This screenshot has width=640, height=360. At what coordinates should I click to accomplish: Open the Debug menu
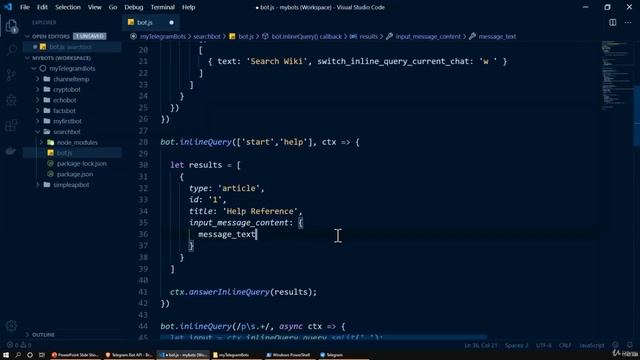(x=133, y=7)
